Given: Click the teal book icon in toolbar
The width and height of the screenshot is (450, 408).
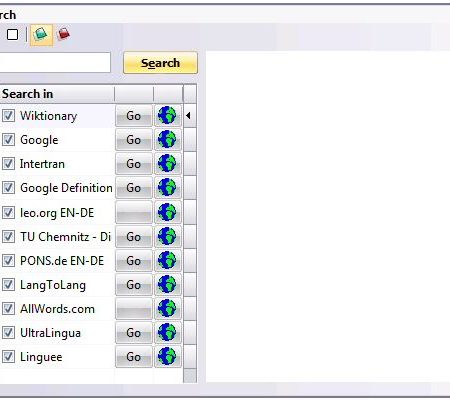Looking at the screenshot, I should (x=41, y=34).
